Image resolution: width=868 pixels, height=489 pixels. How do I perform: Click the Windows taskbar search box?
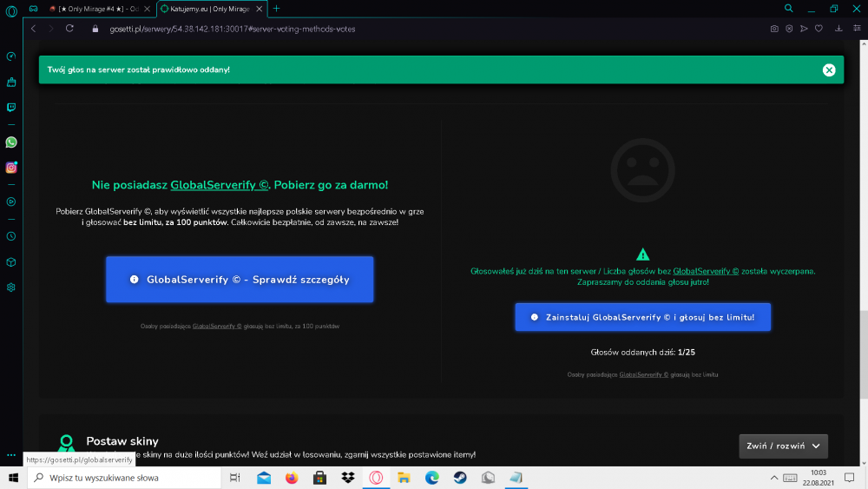click(x=124, y=478)
